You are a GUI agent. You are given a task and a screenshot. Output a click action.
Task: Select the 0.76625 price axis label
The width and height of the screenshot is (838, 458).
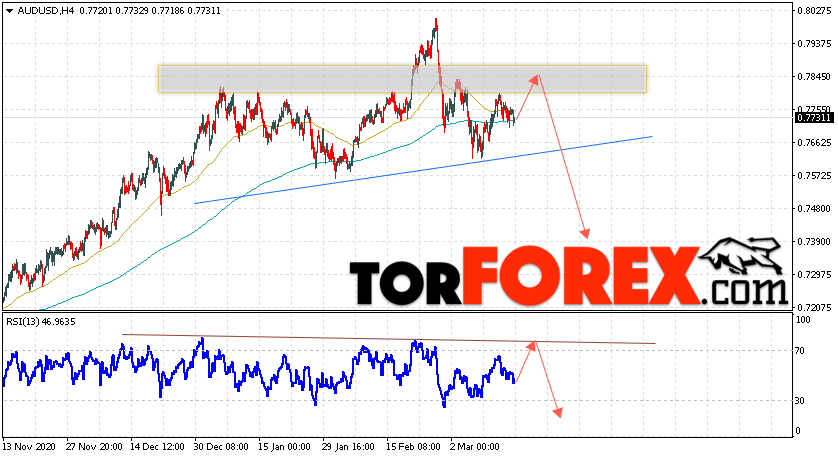pos(814,143)
